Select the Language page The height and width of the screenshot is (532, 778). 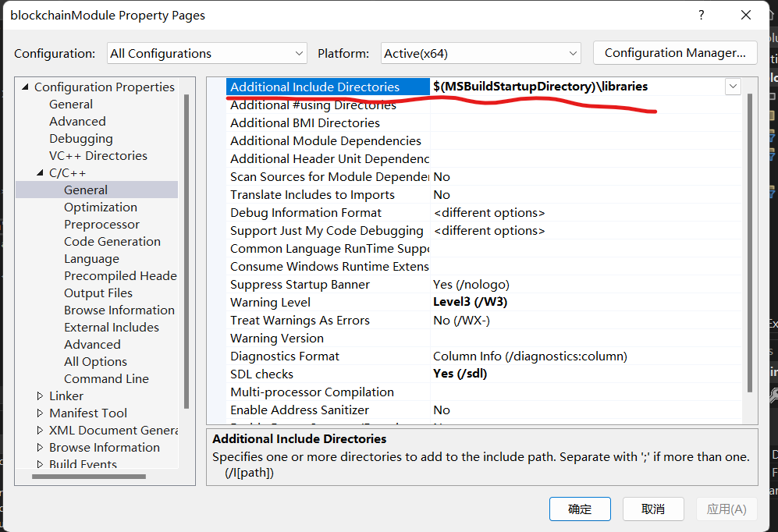click(91, 259)
